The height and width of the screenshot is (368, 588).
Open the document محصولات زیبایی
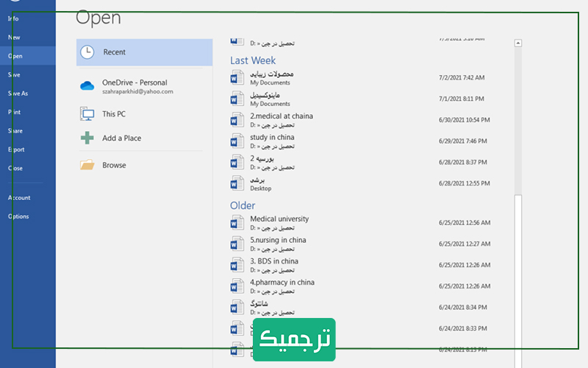click(x=272, y=74)
